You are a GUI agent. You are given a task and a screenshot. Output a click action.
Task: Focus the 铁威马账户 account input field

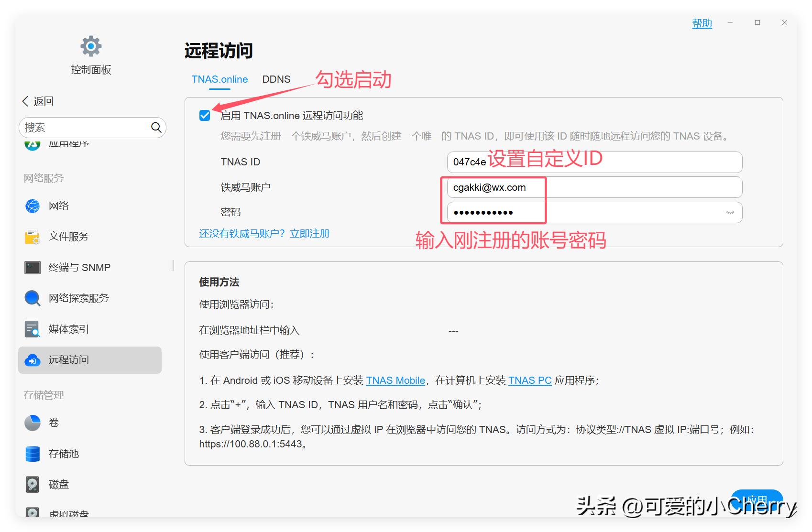tap(594, 187)
